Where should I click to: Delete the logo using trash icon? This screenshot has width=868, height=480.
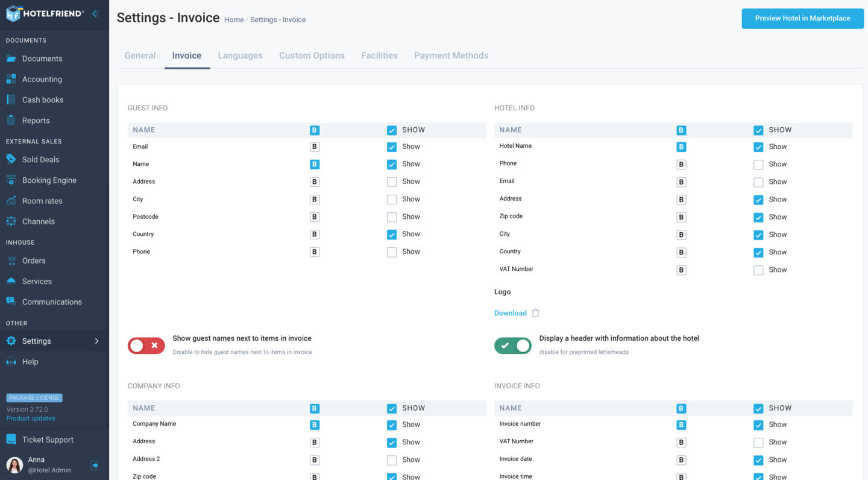535,313
